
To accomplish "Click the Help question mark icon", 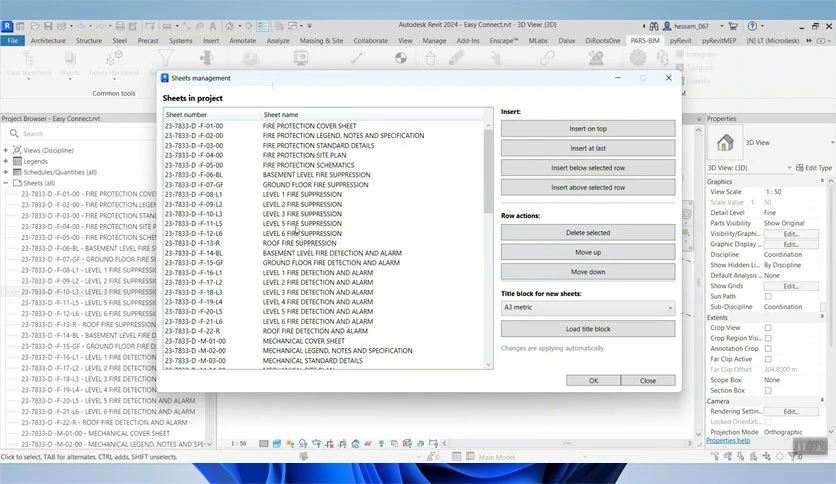I will coord(752,26).
